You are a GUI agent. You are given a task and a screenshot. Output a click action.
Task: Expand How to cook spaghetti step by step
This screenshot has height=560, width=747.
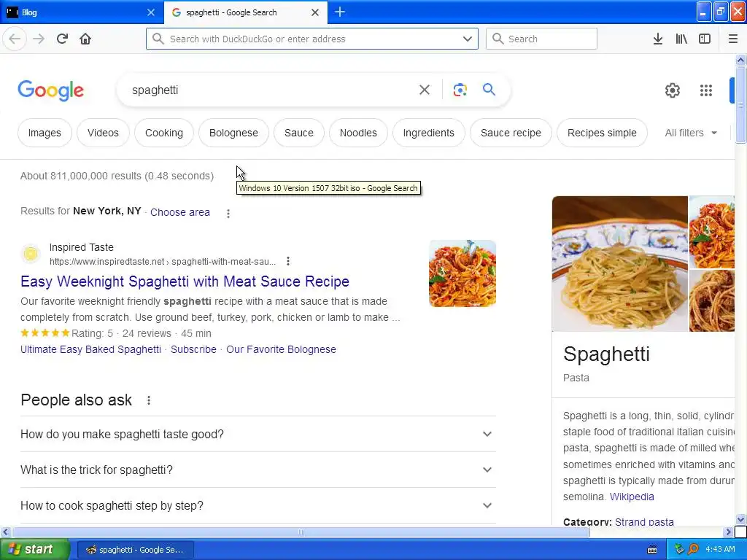pos(258,505)
